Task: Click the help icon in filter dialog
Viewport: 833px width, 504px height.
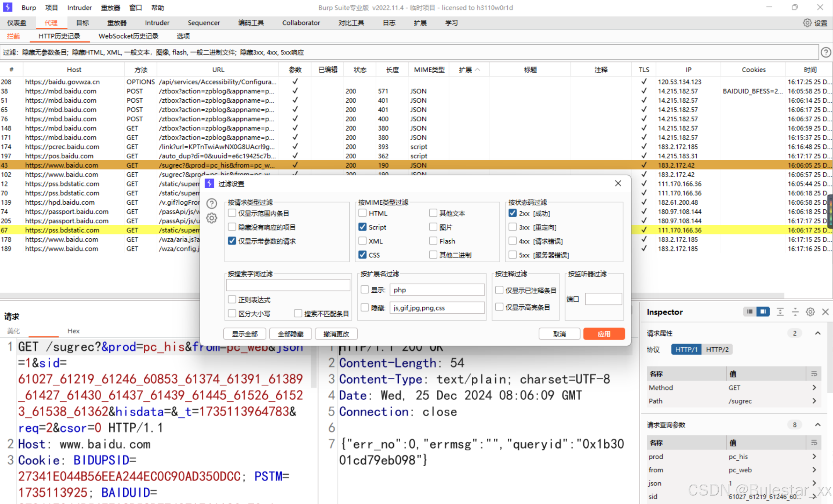Action: pyautogui.click(x=212, y=204)
